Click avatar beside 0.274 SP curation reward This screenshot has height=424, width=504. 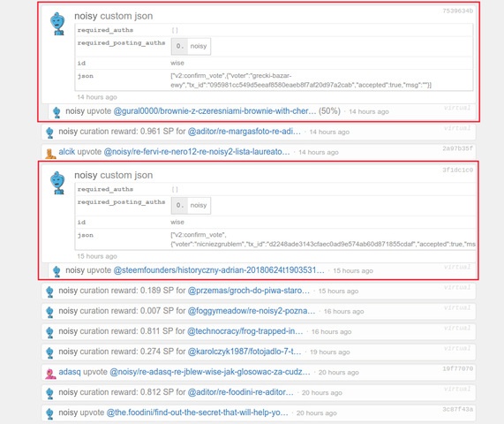click(x=49, y=352)
